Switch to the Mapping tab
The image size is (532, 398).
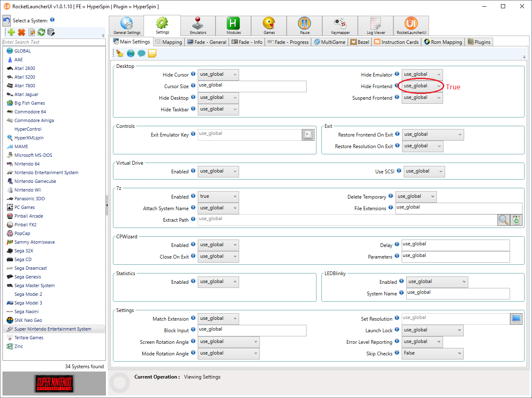point(168,42)
